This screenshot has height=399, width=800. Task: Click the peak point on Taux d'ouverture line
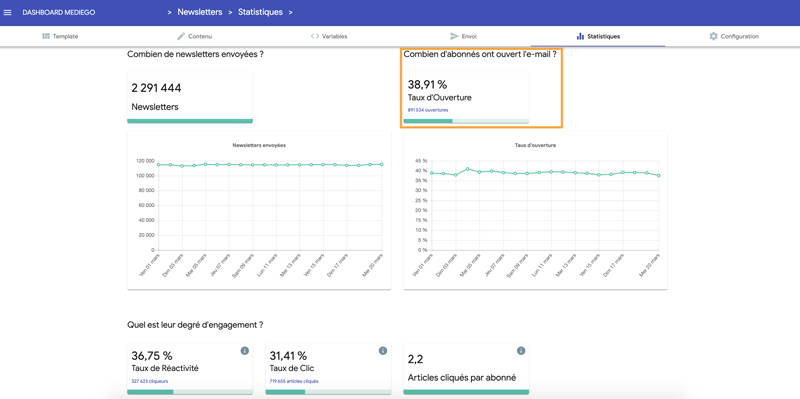[467, 168]
